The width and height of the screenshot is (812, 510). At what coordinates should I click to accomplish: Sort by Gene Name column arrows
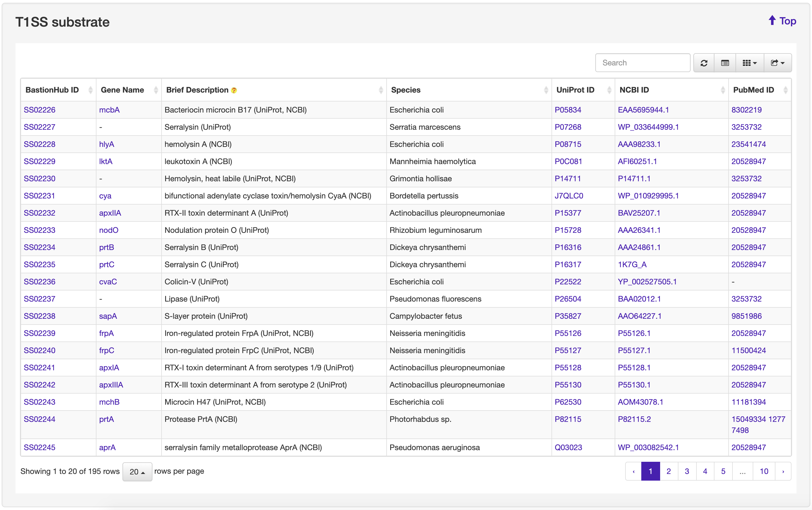pos(156,90)
